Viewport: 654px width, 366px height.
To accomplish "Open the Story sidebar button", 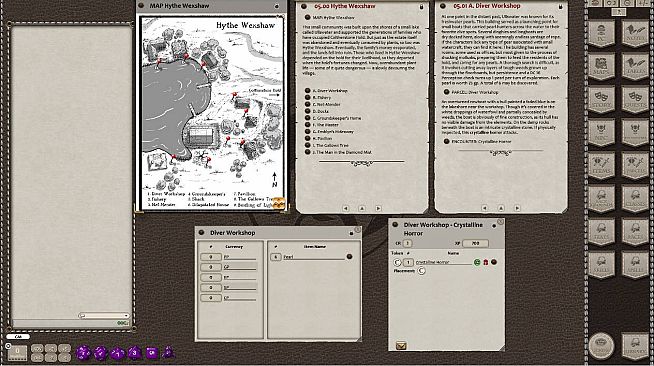I will click(x=601, y=100).
